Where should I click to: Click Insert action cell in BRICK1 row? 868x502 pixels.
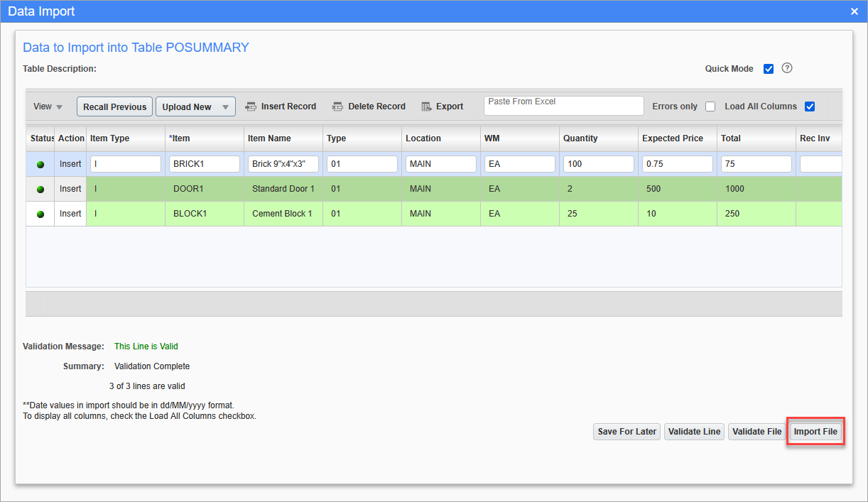coord(70,164)
